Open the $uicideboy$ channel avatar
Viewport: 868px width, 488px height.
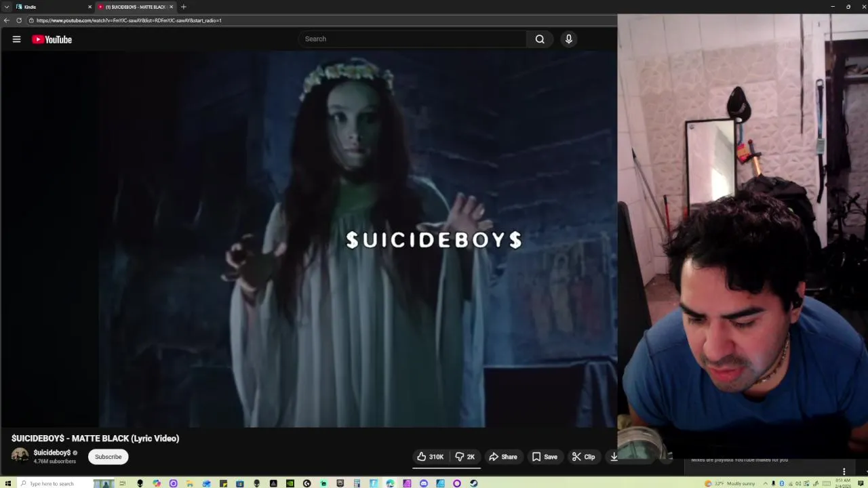tap(20, 456)
